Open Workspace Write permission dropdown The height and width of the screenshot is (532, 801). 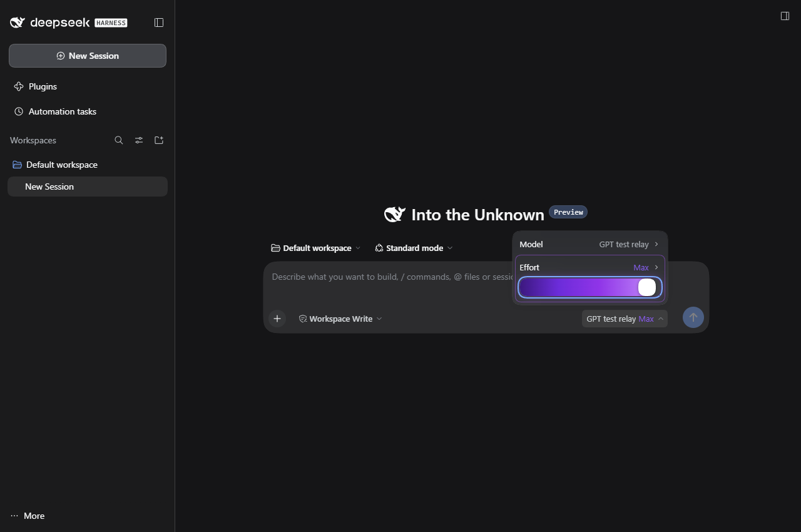coord(340,319)
